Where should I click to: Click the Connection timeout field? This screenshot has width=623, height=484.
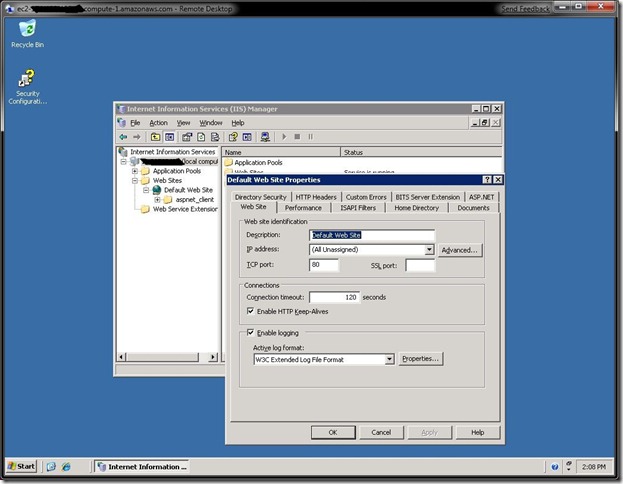[335, 297]
